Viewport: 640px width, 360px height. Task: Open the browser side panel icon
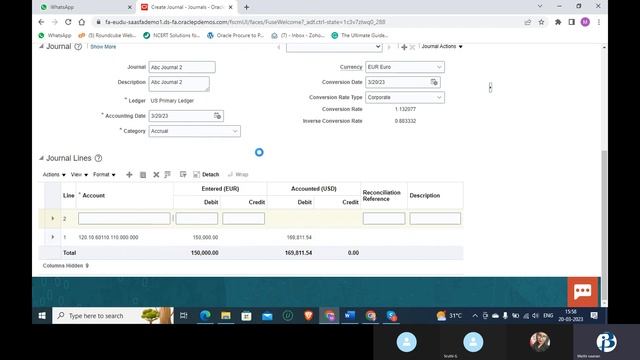click(x=571, y=22)
